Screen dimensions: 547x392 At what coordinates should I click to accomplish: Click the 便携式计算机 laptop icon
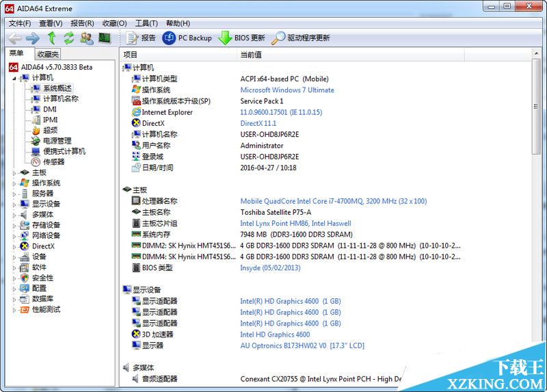tap(36, 151)
